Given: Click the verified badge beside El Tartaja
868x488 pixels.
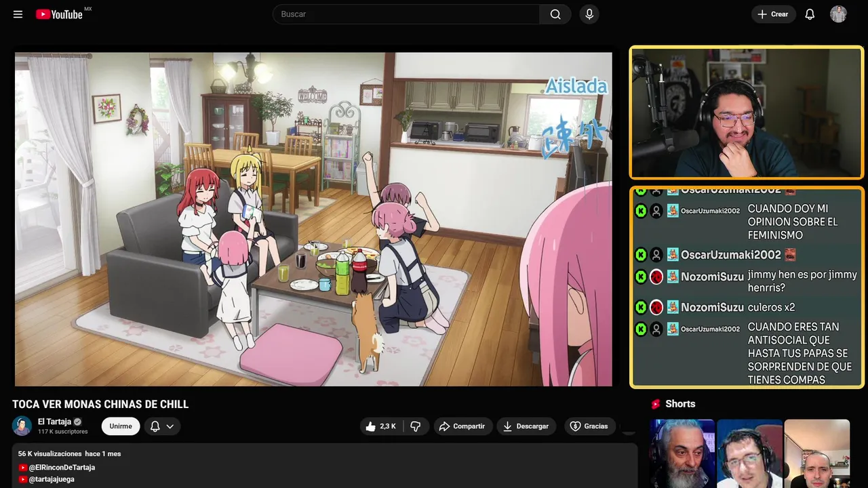Looking at the screenshot, I should (77, 422).
